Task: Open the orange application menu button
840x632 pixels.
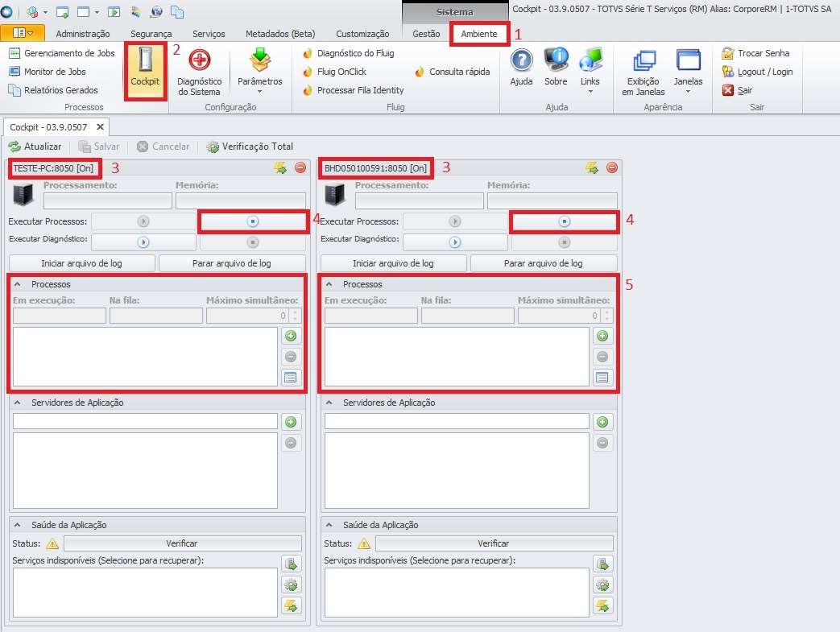Action: click(23, 33)
